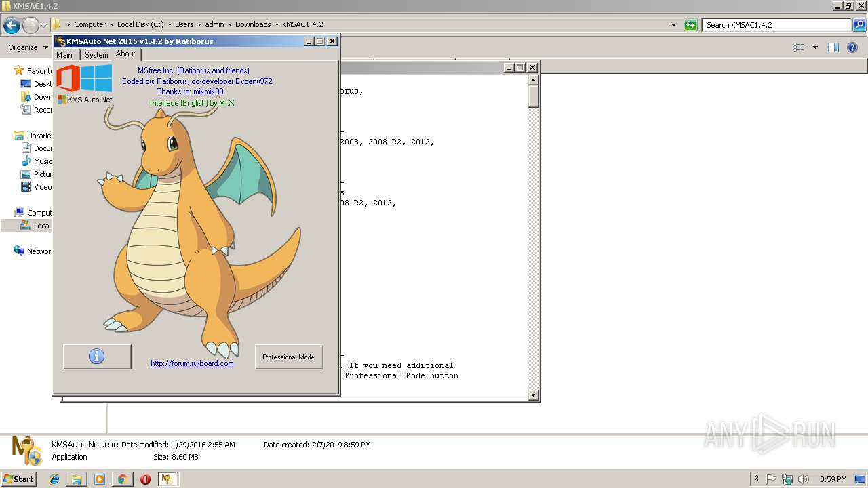
Task: Click the Office and Windows logo image
Action: (x=84, y=79)
